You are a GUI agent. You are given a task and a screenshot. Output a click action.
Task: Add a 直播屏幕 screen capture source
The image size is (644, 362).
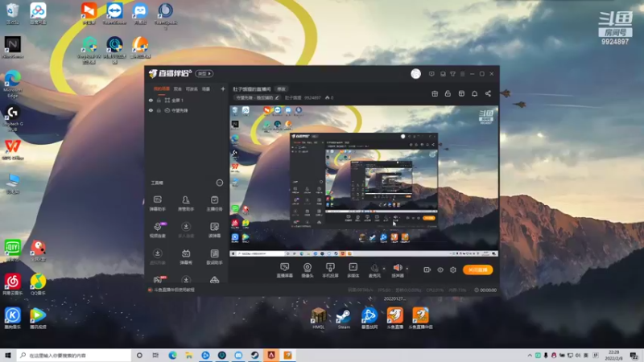click(284, 270)
